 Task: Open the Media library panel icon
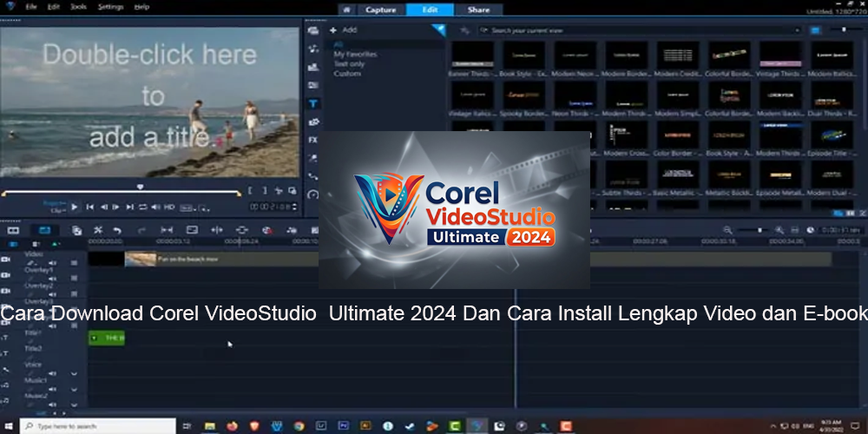click(x=313, y=31)
